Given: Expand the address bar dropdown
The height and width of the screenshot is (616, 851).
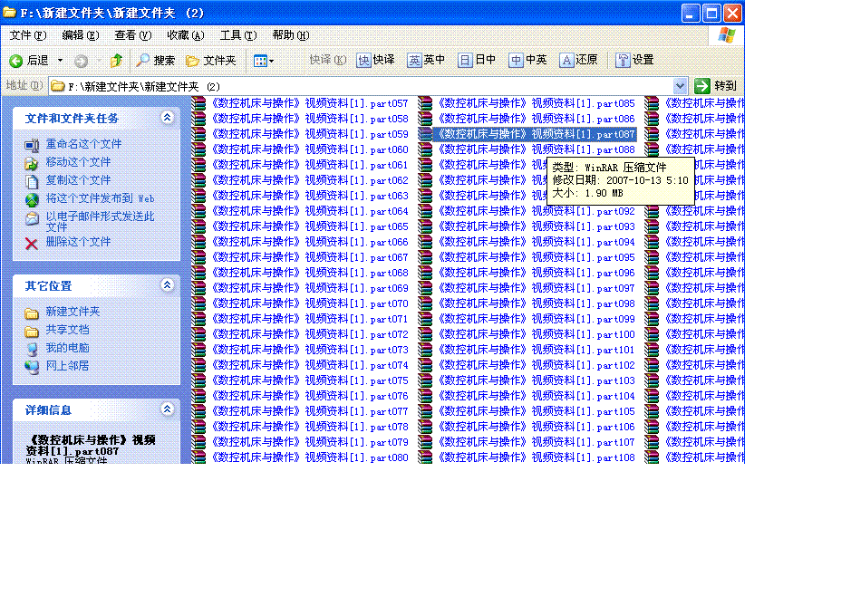Looking at the screenshot, I should (681, 85).
